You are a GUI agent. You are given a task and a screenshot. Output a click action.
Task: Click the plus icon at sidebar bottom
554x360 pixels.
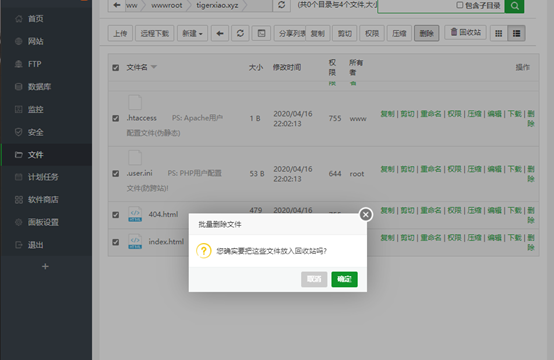click(x=45, y=266)
